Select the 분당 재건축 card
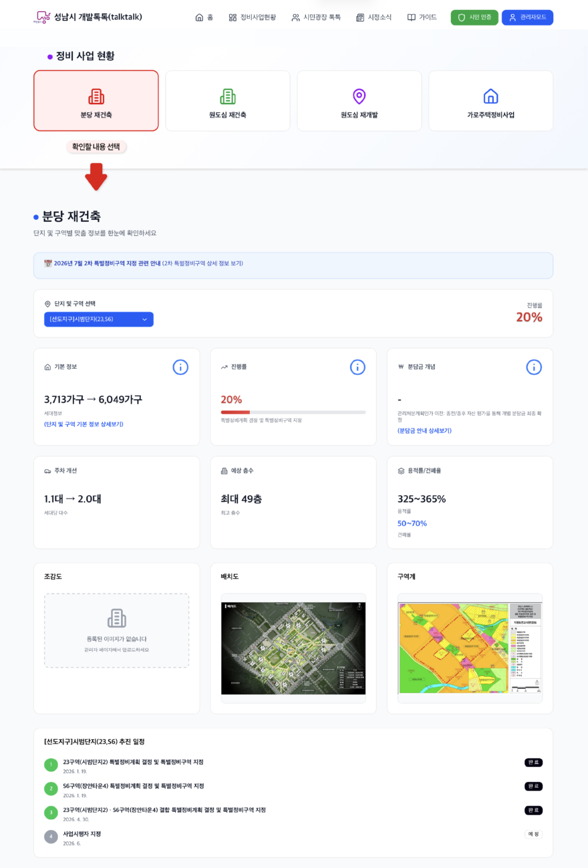 click(96, 101)
